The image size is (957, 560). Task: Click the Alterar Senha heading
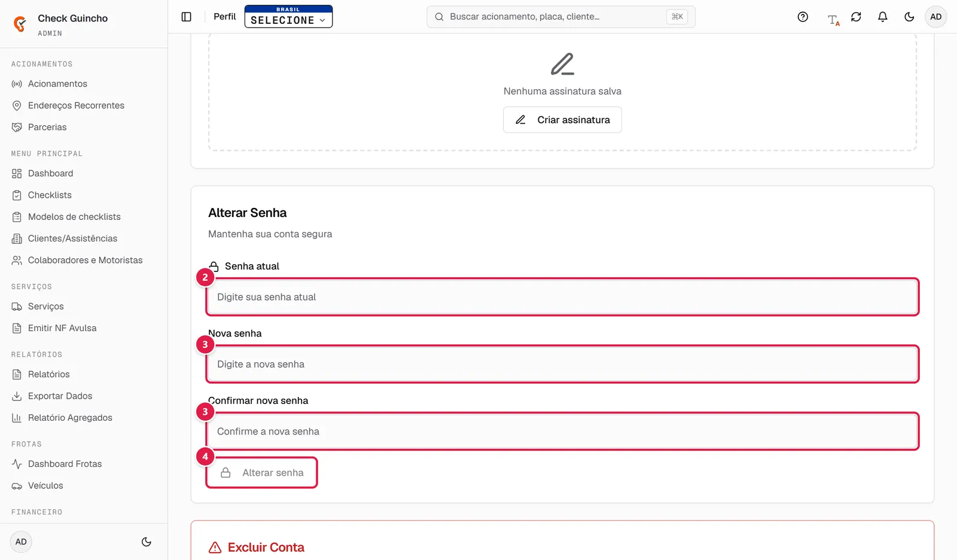[247, 213]
